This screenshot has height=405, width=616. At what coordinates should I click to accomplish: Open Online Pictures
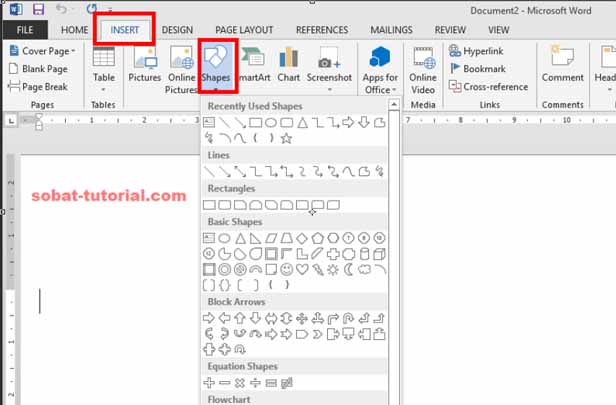coord(181,70)
